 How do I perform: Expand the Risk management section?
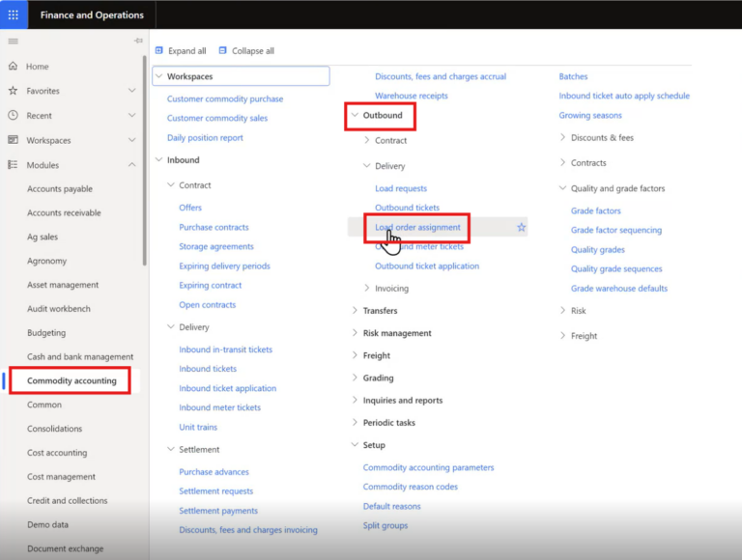tap(355, 333)
